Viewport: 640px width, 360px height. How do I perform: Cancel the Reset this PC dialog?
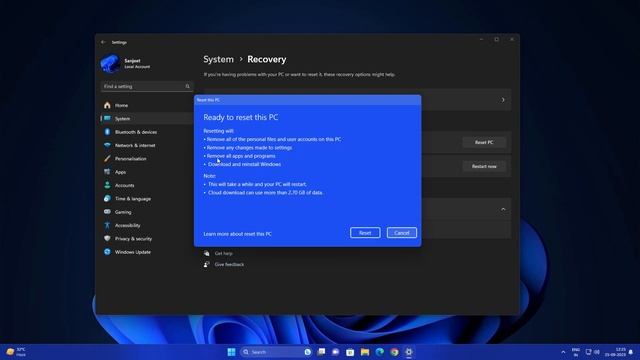click(402, 233)
